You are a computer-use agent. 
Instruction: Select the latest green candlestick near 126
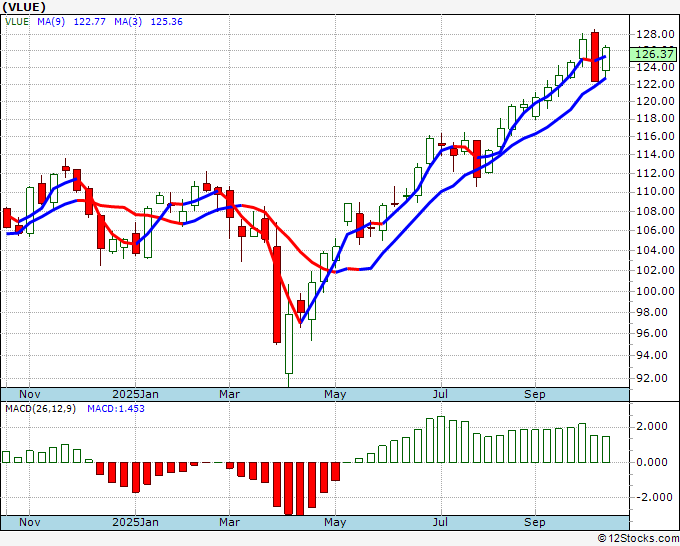[x=606, y=59]
